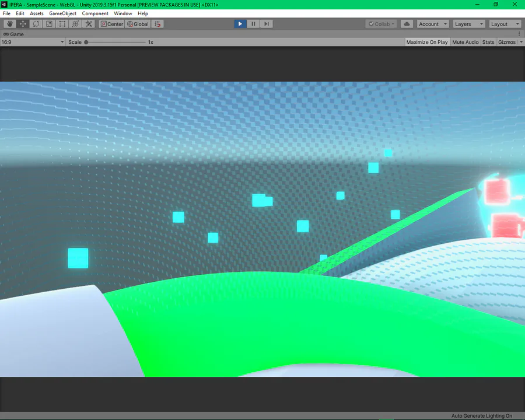
Task: Open the Component menu
Action: coord(95,13)
